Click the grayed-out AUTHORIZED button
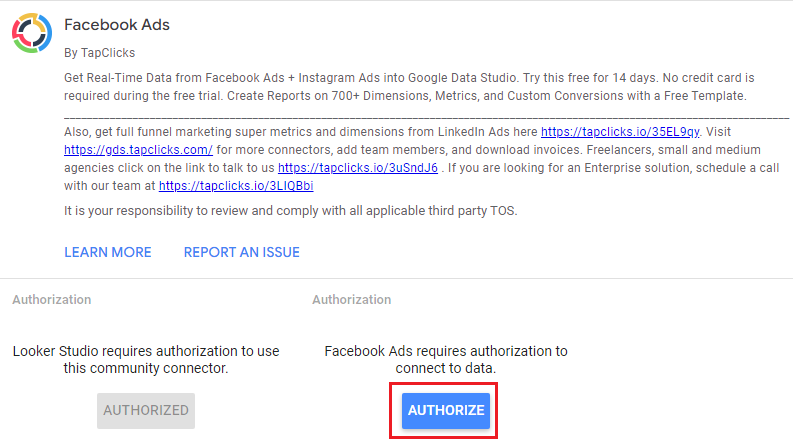The image size is (793, 448). [x=146, y=411]
